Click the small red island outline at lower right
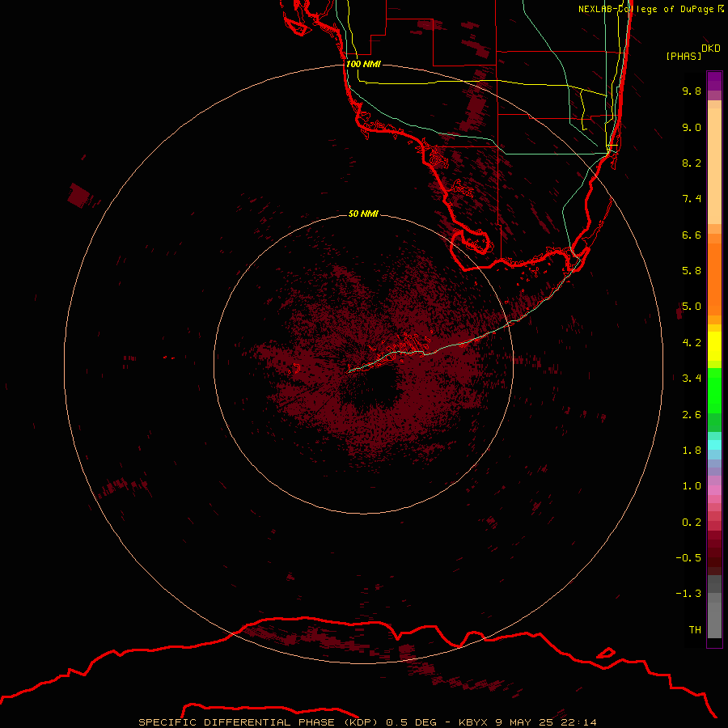728x728 pixels. pos(605,653)
